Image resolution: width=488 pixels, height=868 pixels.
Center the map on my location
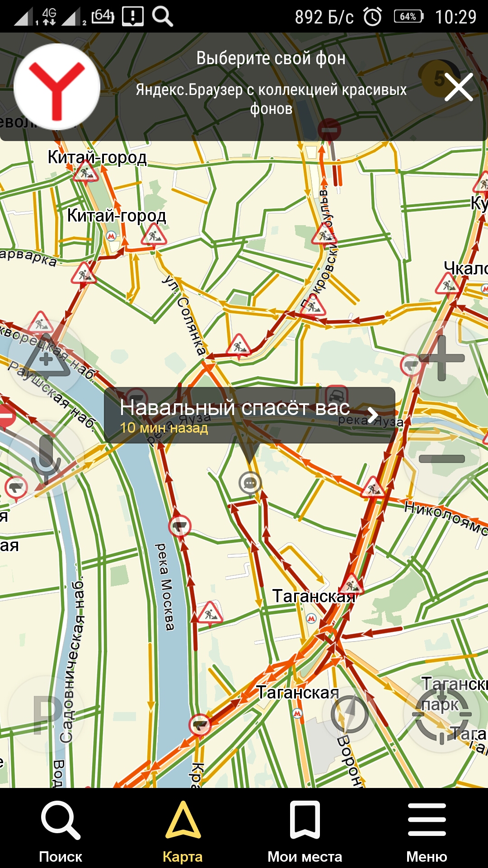point(441,714)
